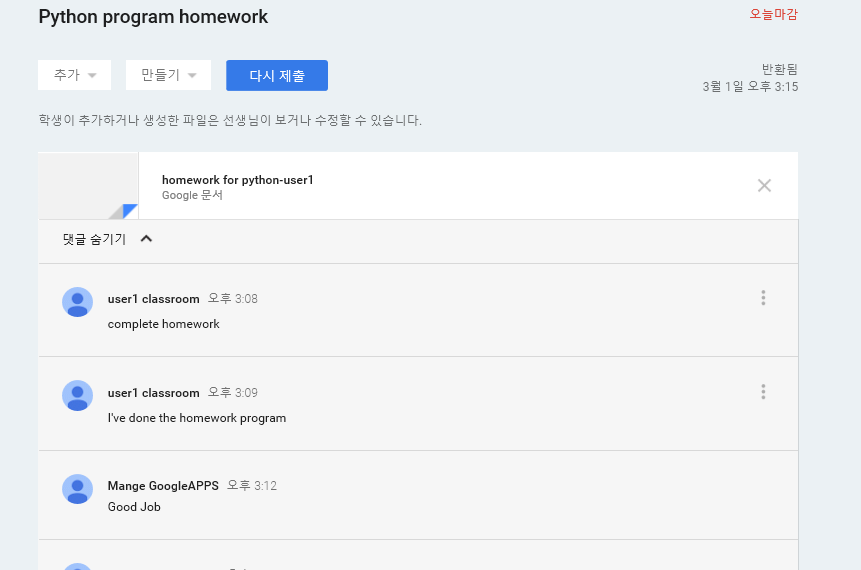Click the 3월 1일 오후 3:15 timestamp
Image resolution: width=861 pixels, height=570 pixels.
[x=750, y=87]
